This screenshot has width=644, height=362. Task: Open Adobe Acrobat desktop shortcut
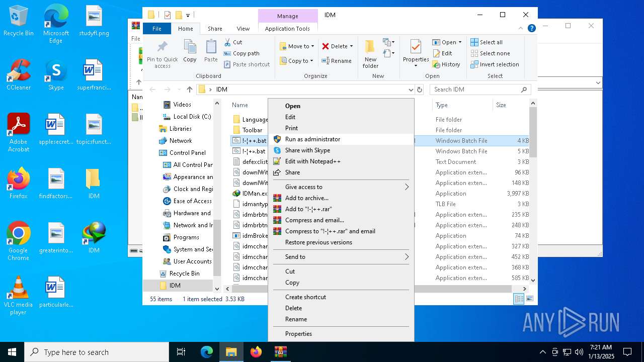click(x=19, y=133)
